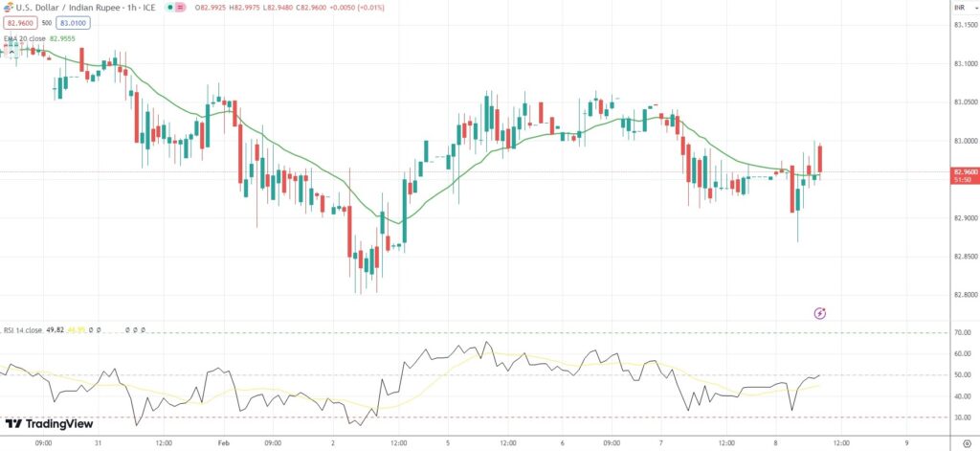
Task: Click the 70.00 RSI level on scale
Action: coord(961,332)
